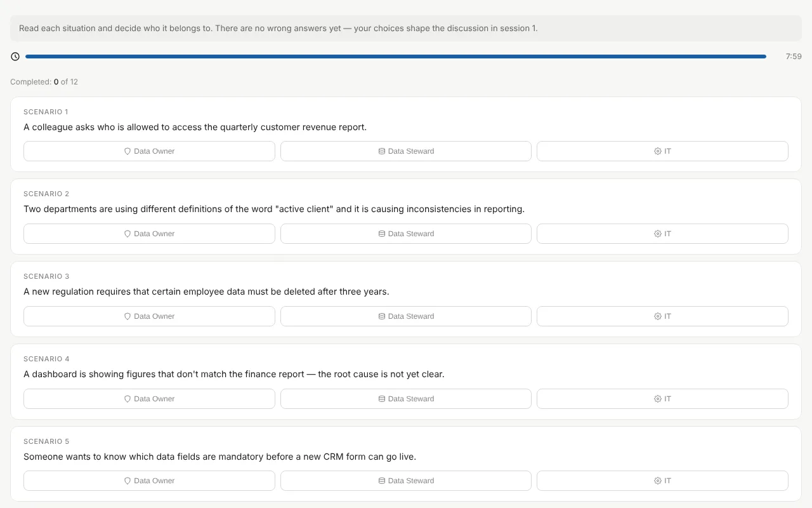The width and height of the screenshot is (812, 508).
Task: Choose Data Owner for Scenario 5
Action: pos(149,481)
